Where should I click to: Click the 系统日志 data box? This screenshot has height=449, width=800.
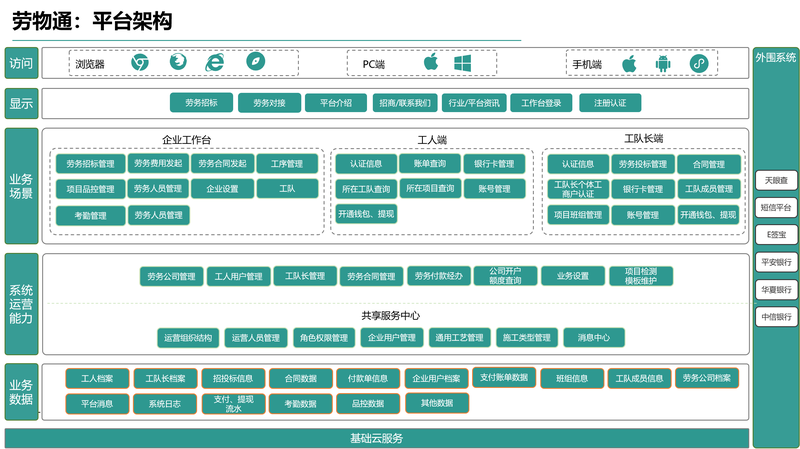[x=165, y=404]
